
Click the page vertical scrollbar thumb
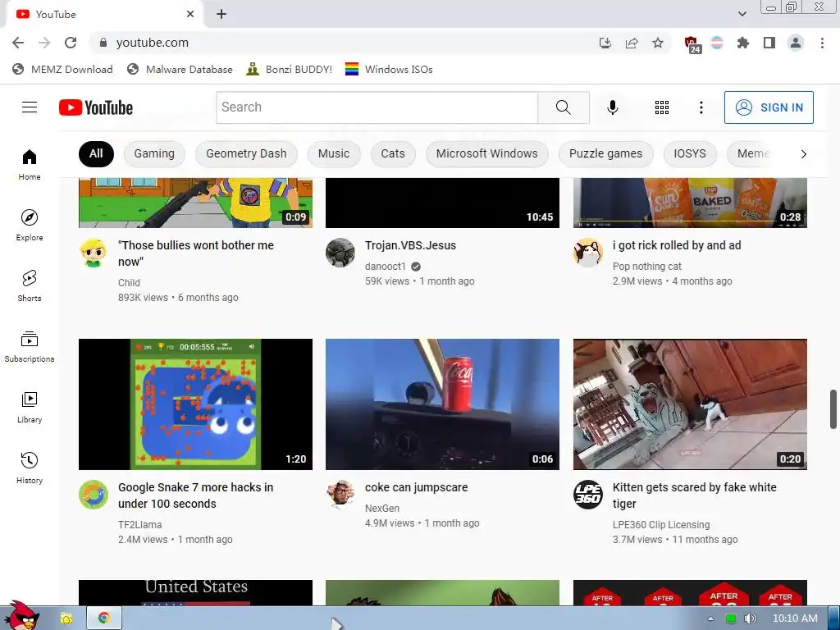[x=833, y=409]
